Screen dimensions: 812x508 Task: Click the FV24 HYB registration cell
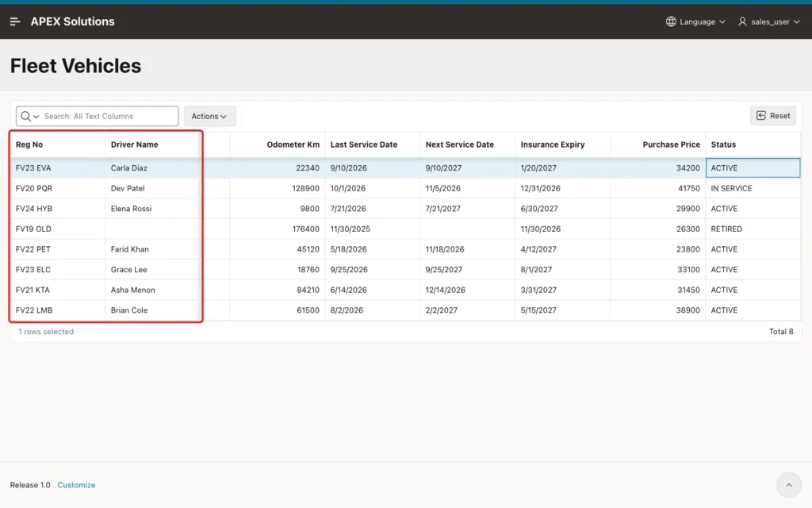[57, 209]
